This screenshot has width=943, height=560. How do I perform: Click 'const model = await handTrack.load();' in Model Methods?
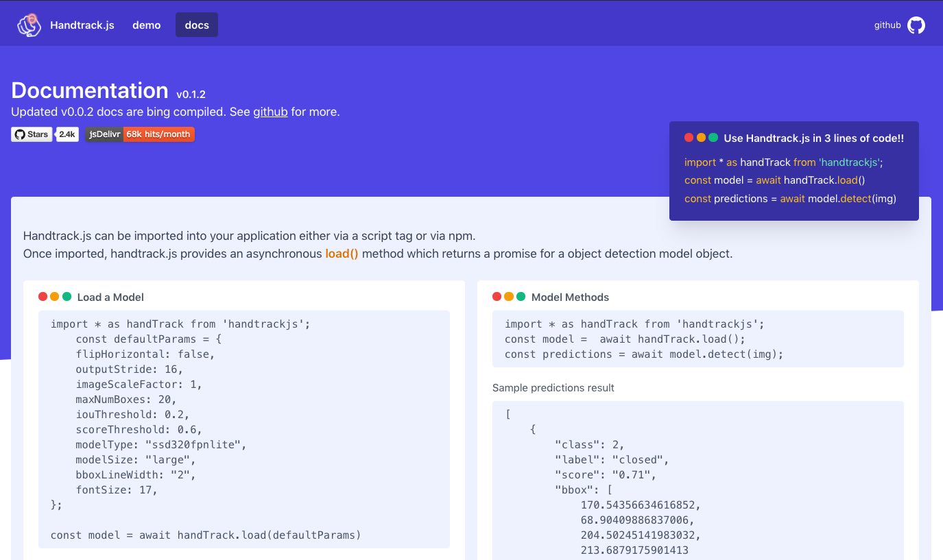(625, 339)
